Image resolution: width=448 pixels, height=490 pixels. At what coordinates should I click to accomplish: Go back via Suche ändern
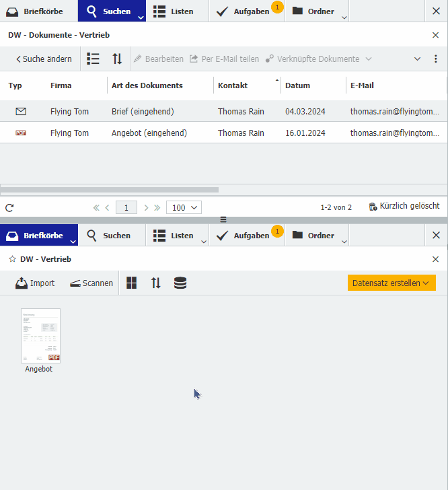tap(43, 59)
